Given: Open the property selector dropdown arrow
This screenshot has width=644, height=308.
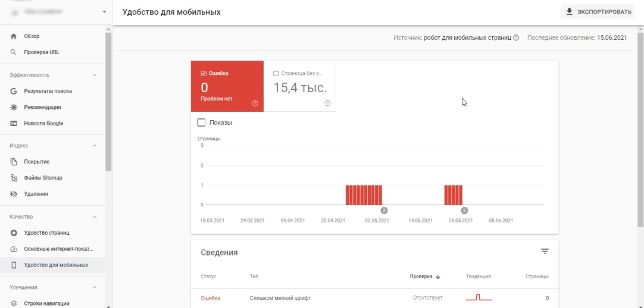Looking at the screenshot, I should pyautogui.click(x=104, y=12).
